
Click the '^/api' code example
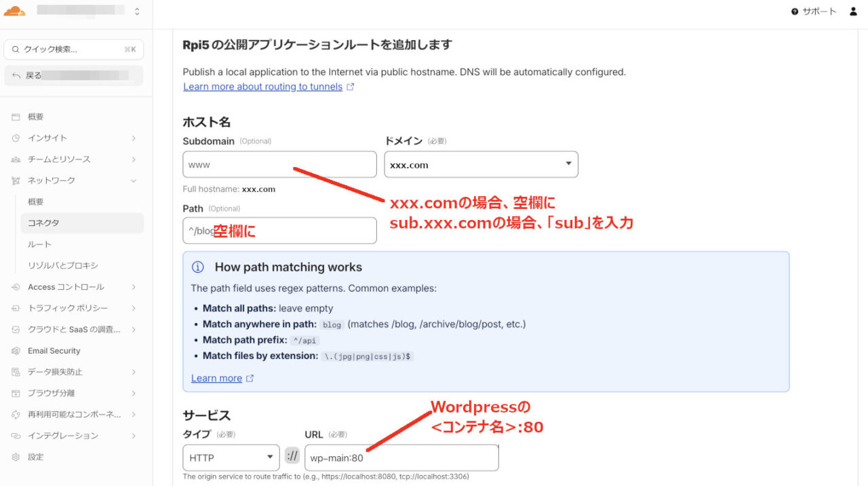coord(305,341)
